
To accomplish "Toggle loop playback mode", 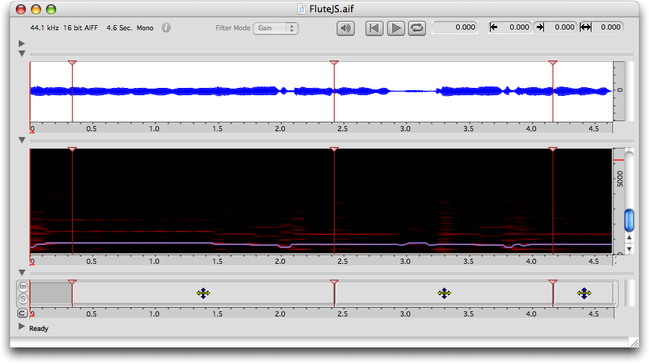I will (417, 28).
